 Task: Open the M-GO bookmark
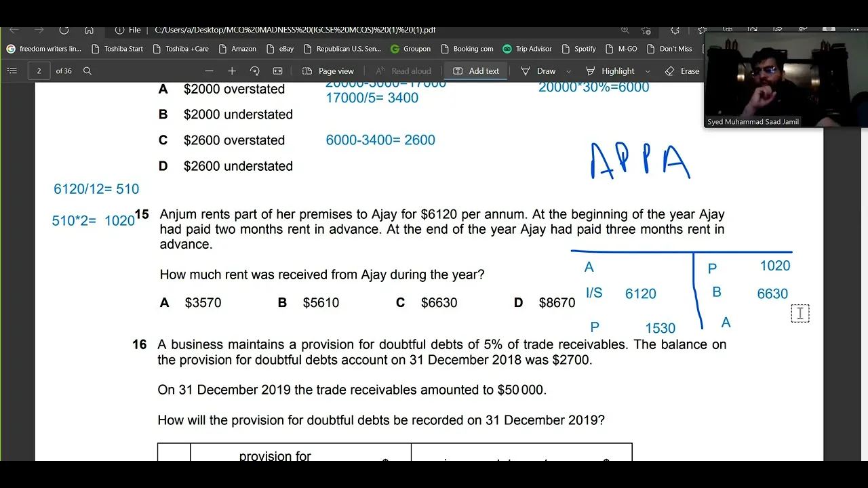tap(621, 49)
